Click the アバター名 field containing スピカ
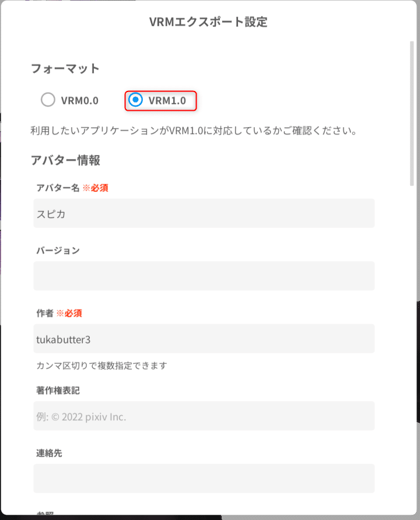 [x=204, y=213]
